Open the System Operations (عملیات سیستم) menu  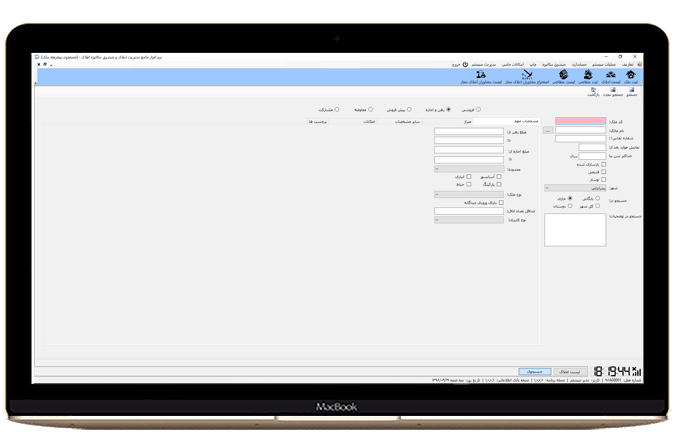pos(604,65)
